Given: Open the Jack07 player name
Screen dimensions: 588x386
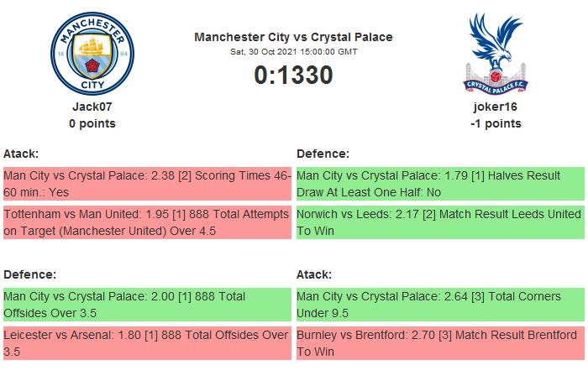Looking at the screenshot, I should point(92,107).
